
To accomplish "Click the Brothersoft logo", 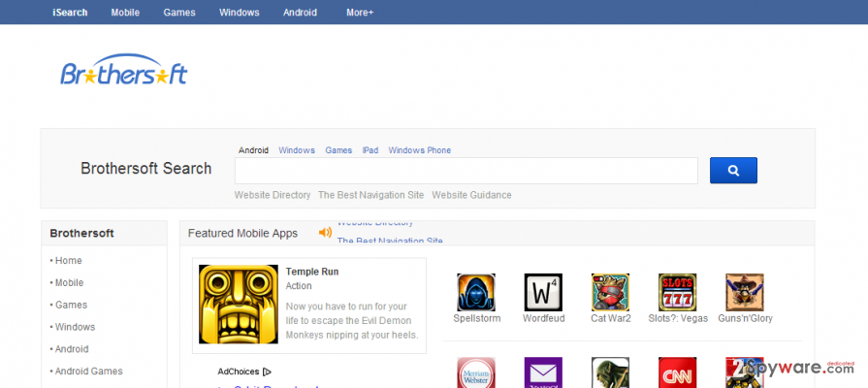I will 123,70.
